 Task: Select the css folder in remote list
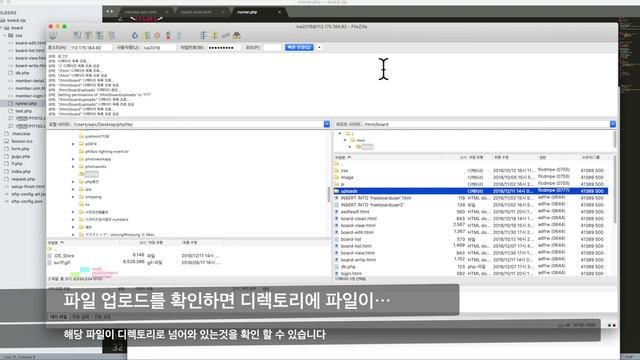[x=471, y=170]
